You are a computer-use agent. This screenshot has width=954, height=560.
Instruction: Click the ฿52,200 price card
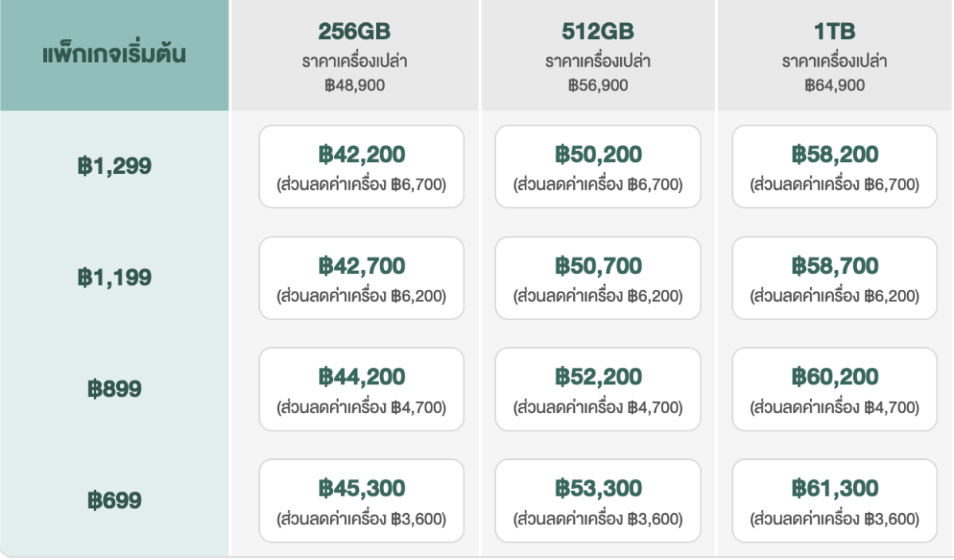point(598,389)
